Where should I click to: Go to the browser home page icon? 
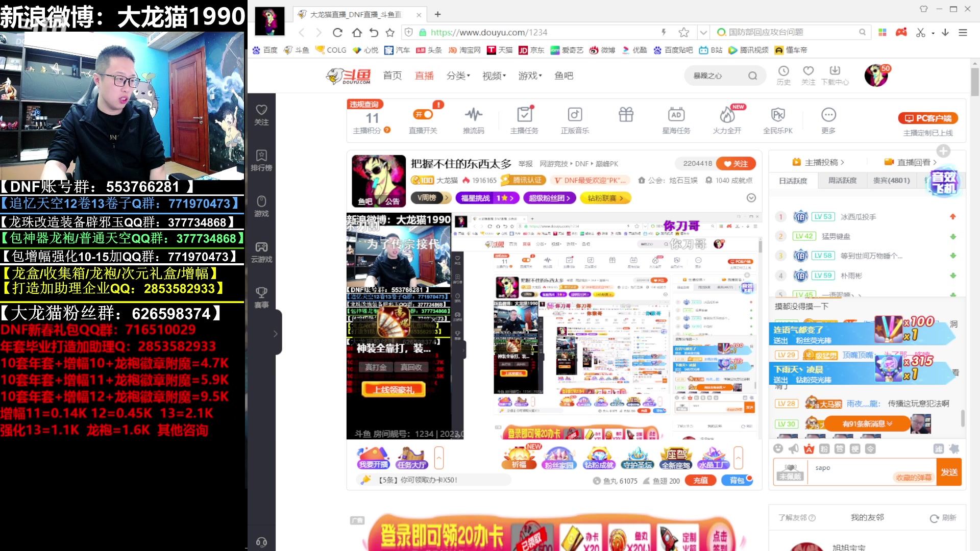(357, 33)
